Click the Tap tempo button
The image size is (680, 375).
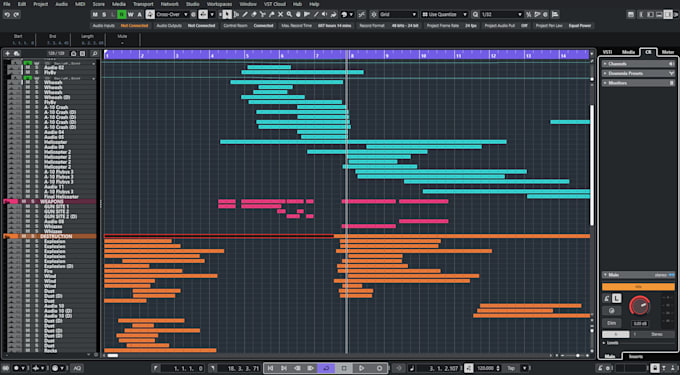click(511, 368)
